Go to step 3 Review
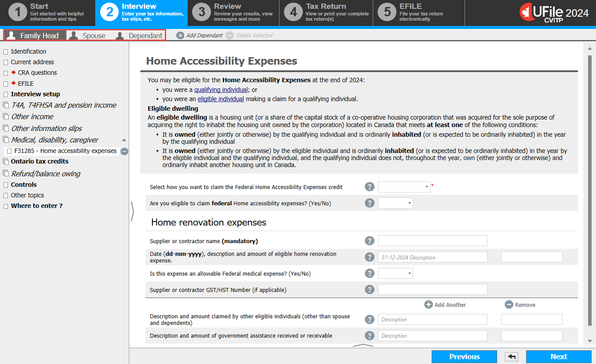Screen dimensions: 596x364 pos(233,13)
